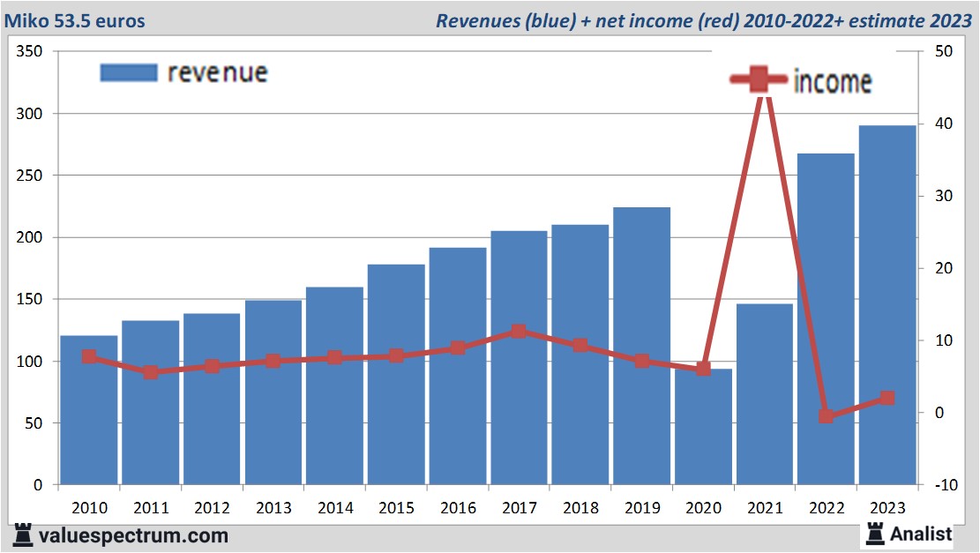Click the 2021 revenue bar
The image size is (980, 553).
pos(765,397)
